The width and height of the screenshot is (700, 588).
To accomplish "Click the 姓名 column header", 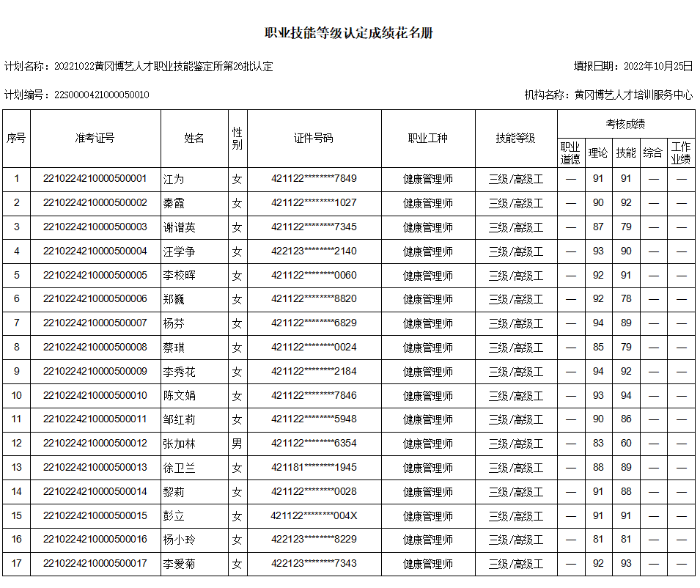I will coord(194,138).
